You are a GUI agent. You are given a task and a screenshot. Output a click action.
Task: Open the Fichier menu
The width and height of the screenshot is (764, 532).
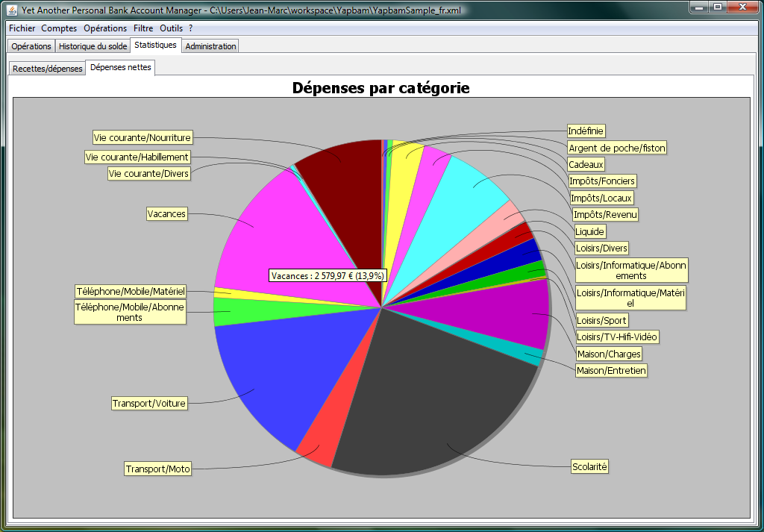(22, 28)
